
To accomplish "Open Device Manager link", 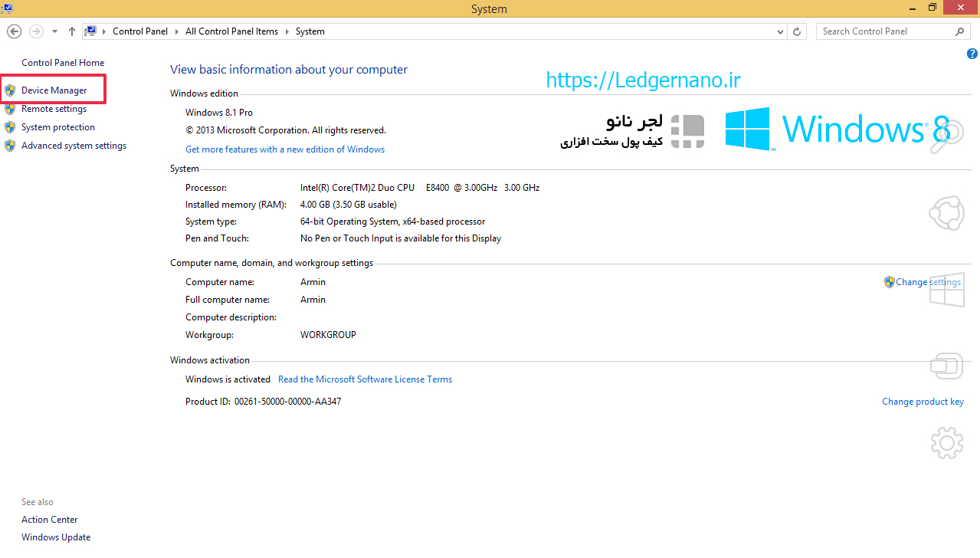I will (x=54, y=90).
